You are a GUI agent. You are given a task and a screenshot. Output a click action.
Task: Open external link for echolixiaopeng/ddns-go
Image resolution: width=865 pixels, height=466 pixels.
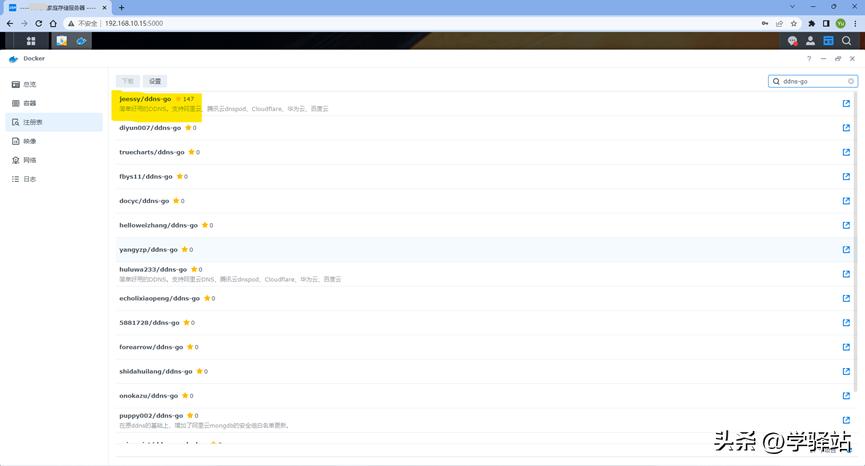pyautogui.click(x=846, y=298)
